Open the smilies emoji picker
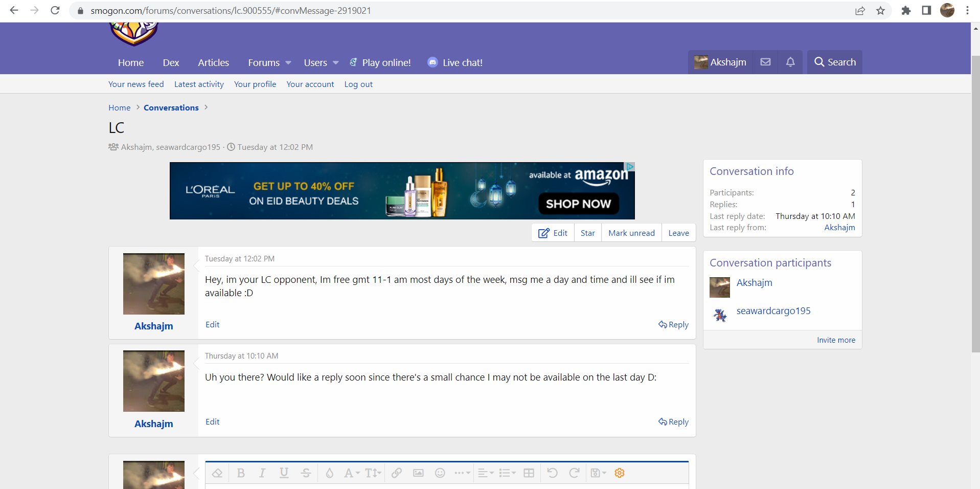980x489 pixels. click(x=440, y=473)
